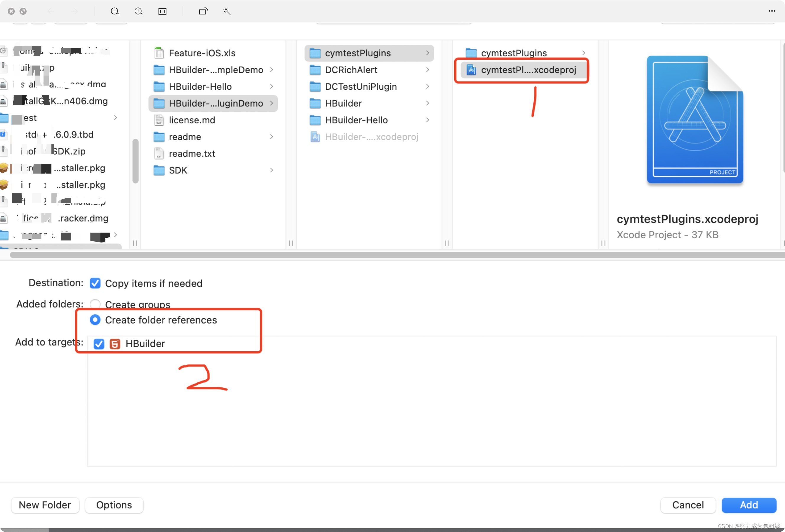Select the HBuilder-Hello folder in third column
This screenshot has height=532, width=785.
356,120
